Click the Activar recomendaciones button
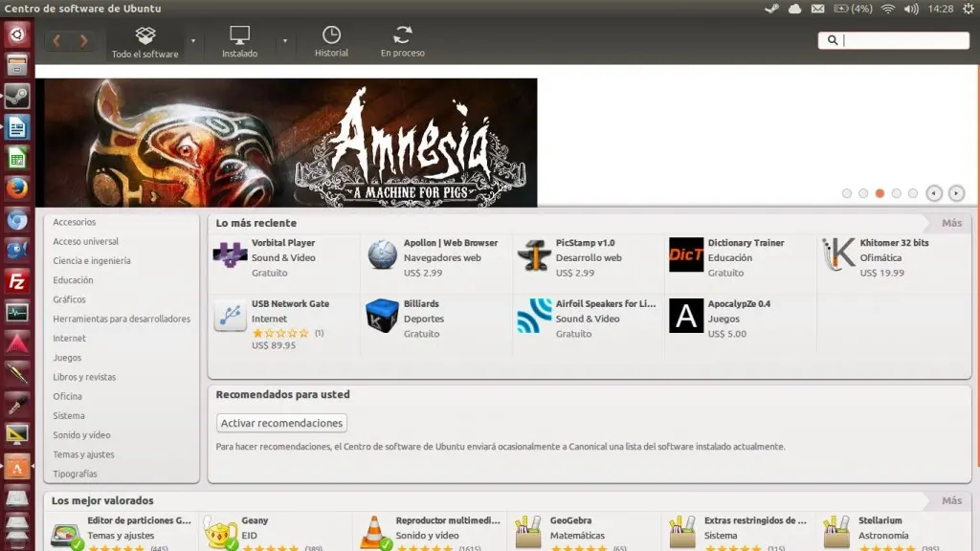Image resolution: width=980 pixels, height=551 pixels. 282,423
